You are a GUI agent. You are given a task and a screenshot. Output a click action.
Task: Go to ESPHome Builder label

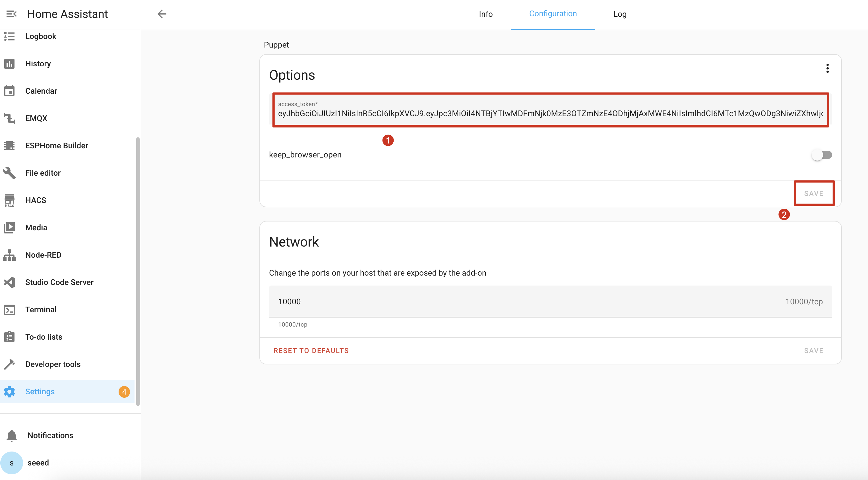tap(57, 145)
